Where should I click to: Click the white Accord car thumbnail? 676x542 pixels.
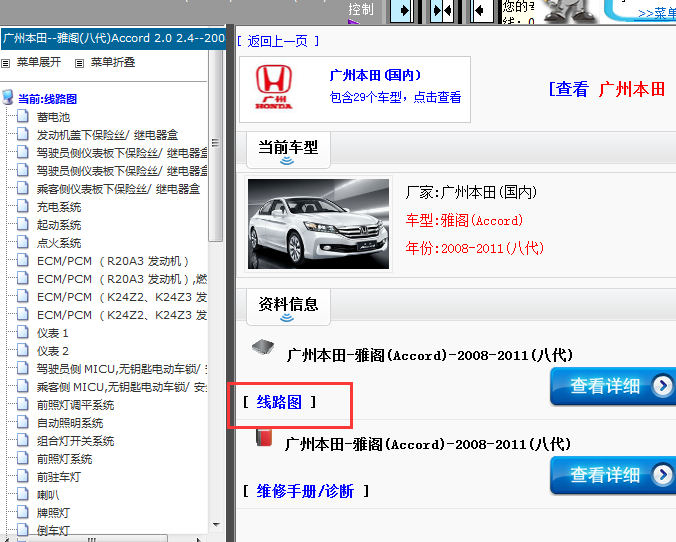318,224
